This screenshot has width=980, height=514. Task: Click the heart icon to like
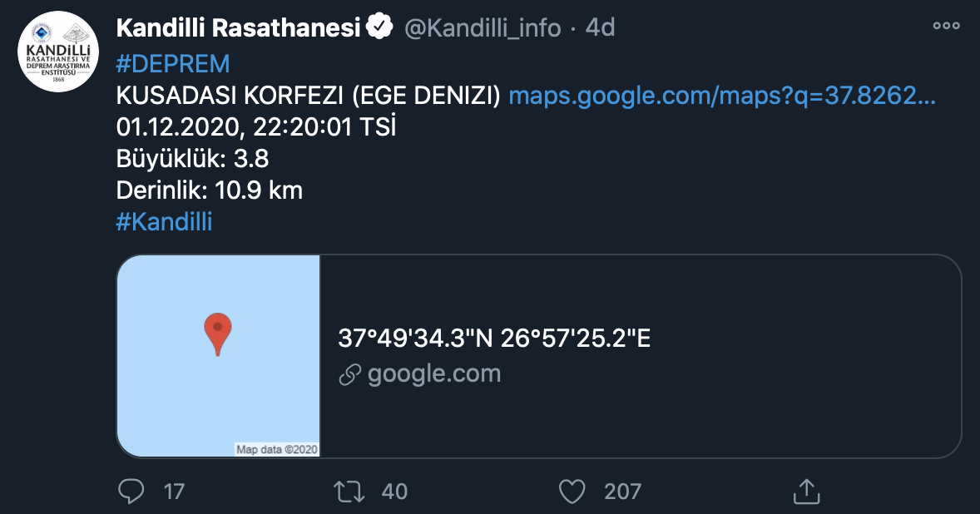coord(572,492)
